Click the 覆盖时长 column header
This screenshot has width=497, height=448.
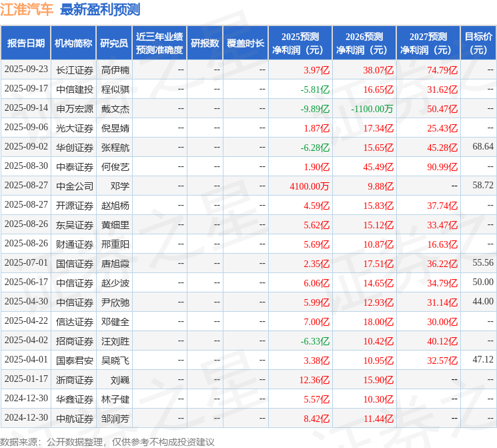pos(245,43)
